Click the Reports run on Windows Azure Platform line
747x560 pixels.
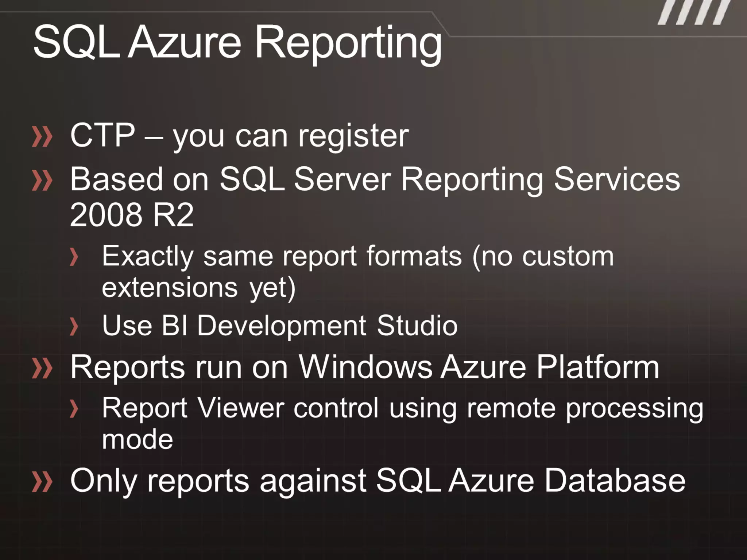365,367
